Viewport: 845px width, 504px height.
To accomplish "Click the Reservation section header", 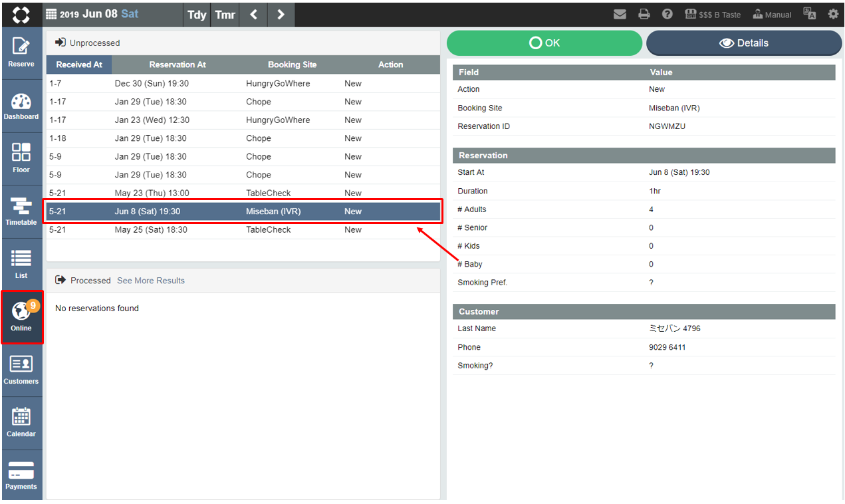I will click(x=644, y=156).
